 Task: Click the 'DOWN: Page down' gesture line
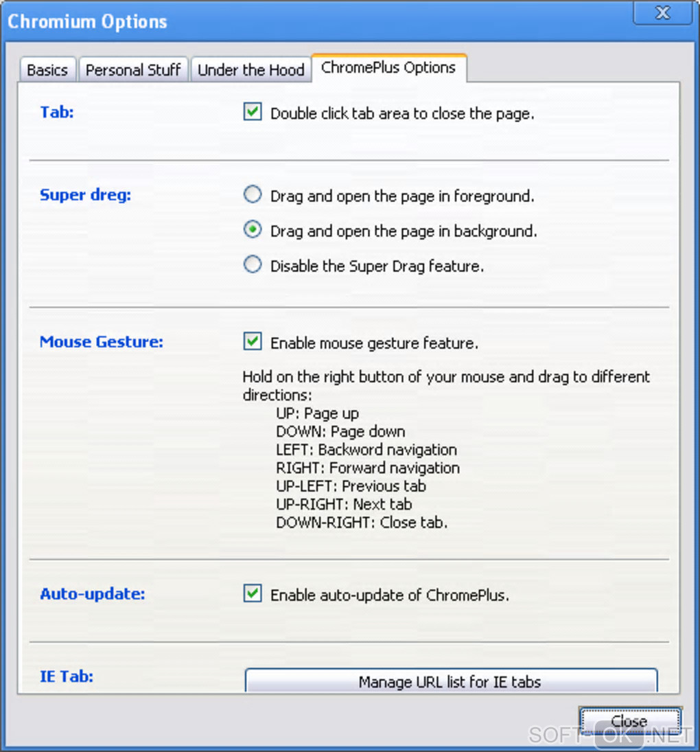point(340,432)
